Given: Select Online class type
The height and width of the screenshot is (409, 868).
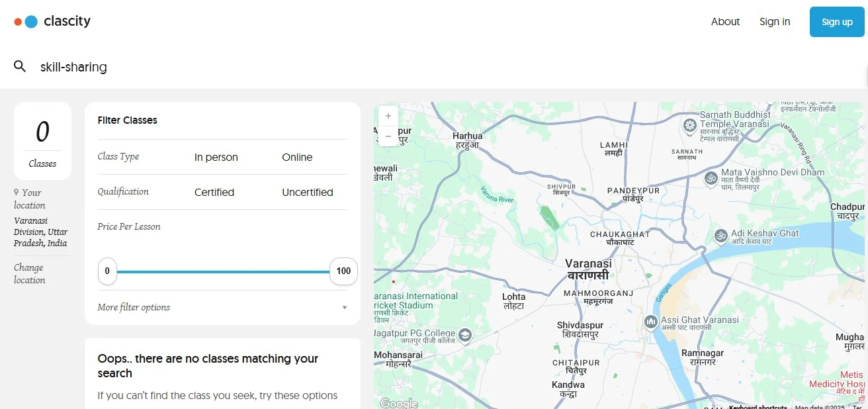Looking at the screenshot, I should [297, 158].
